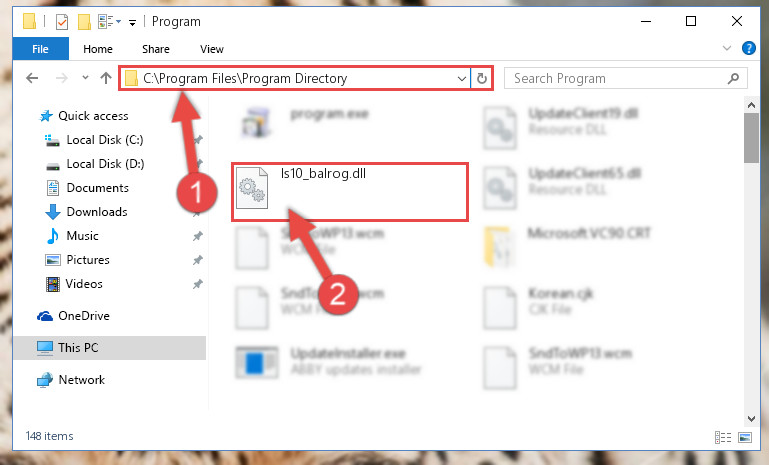Expand the ribbon chevron

(x=727, y=48)
